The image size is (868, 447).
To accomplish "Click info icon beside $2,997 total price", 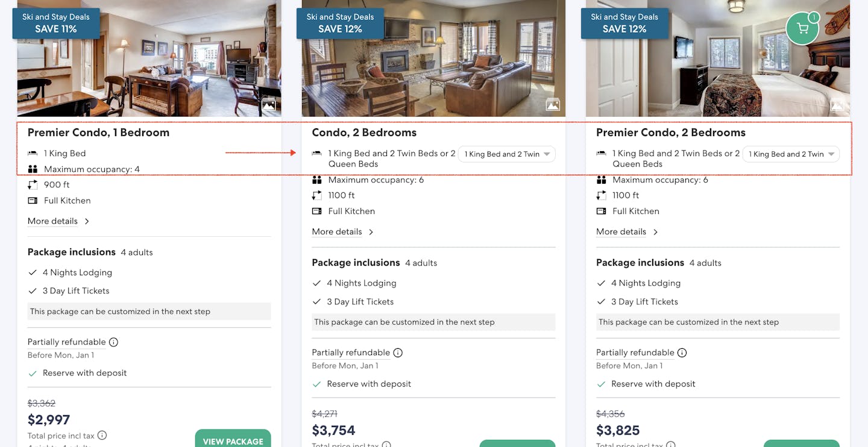I will pyautogui.click(x=102, y=435).
